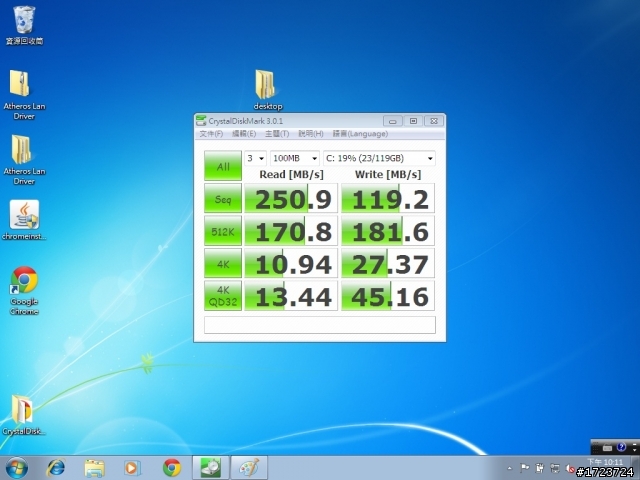Close the CrystalDiskMark window
This screenshot has height=480, width=640.
point(434,121)
